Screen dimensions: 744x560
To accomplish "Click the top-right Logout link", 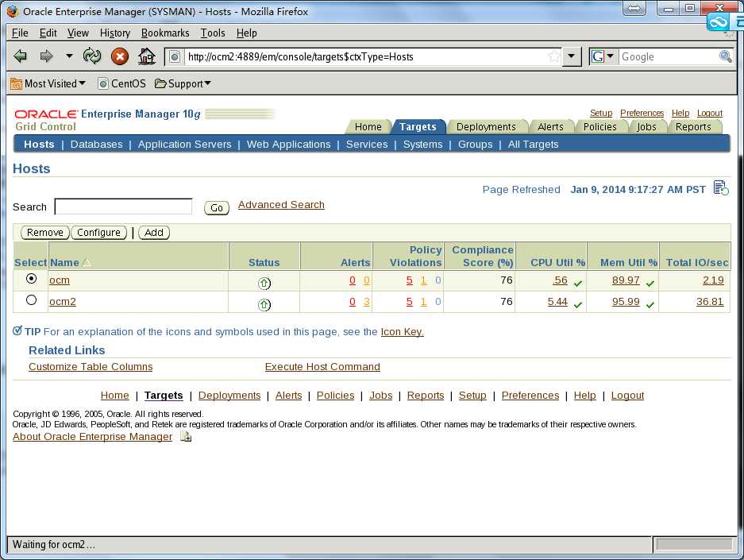I will [710, 113].
